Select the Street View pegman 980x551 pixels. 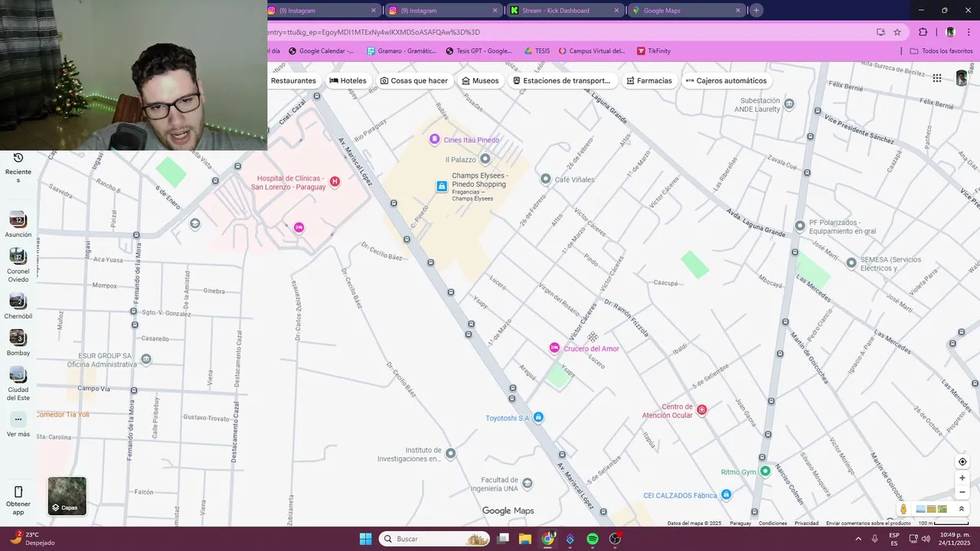[x=903, y=509]
